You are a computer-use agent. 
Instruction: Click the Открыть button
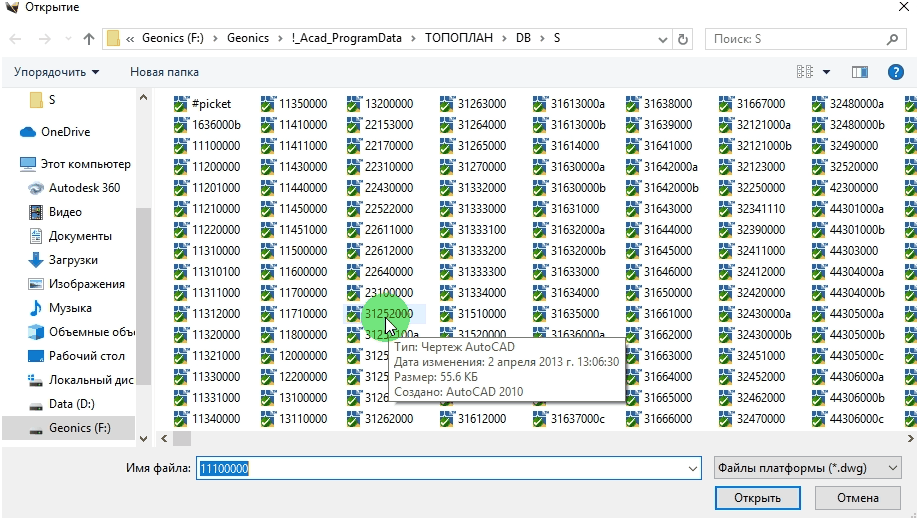[x=756, y=498]
